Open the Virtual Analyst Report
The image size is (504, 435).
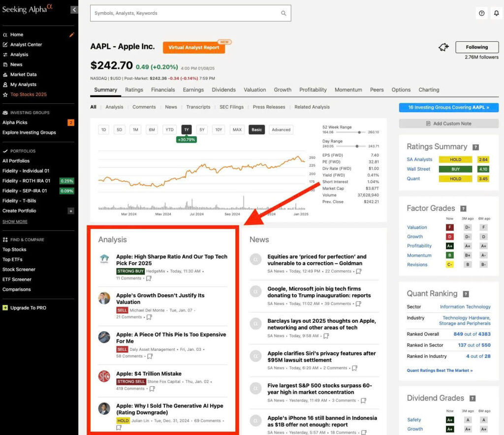(194, 48)
